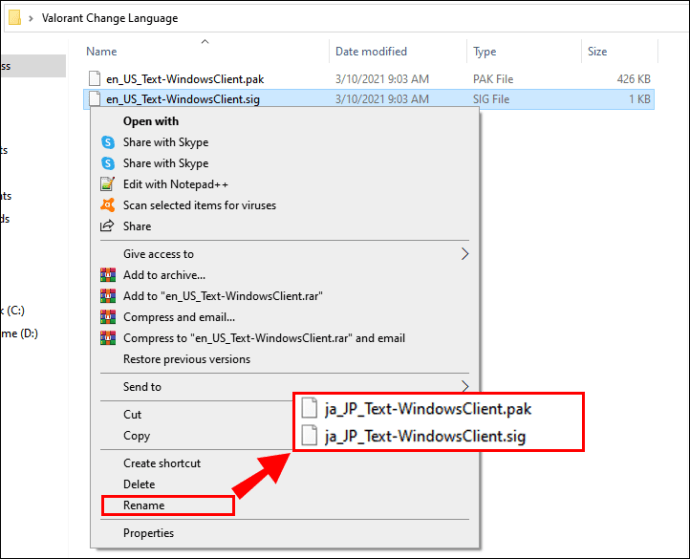Select Create shortcut
This screenshot has width=690, height=559.
coord(161,463)
